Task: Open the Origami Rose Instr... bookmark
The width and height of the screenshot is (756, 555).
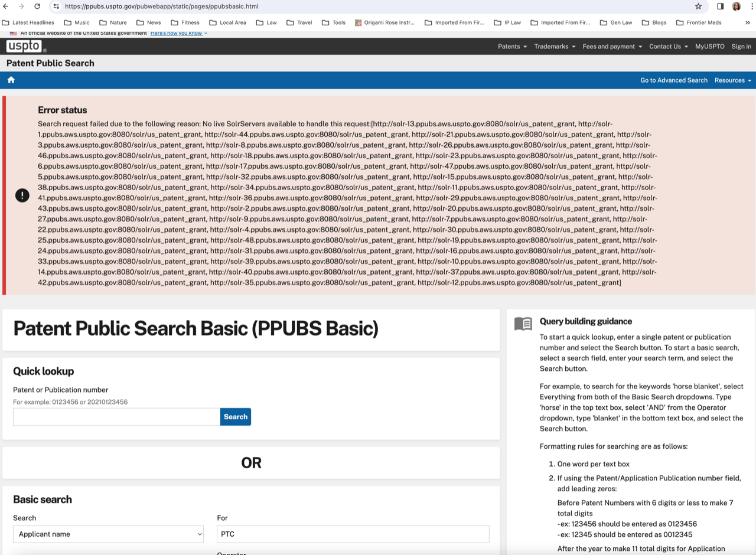Action: pos(385,22)
